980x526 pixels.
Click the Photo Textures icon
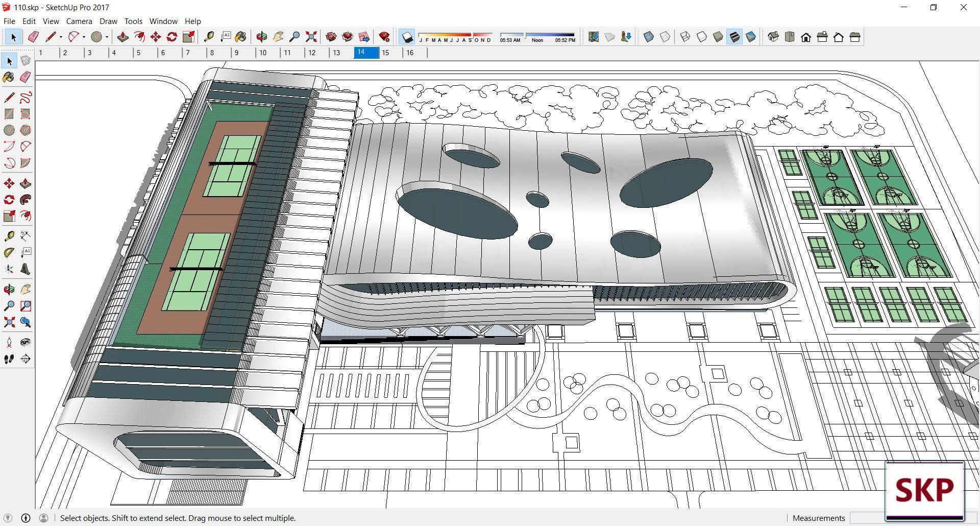point(626,37)
